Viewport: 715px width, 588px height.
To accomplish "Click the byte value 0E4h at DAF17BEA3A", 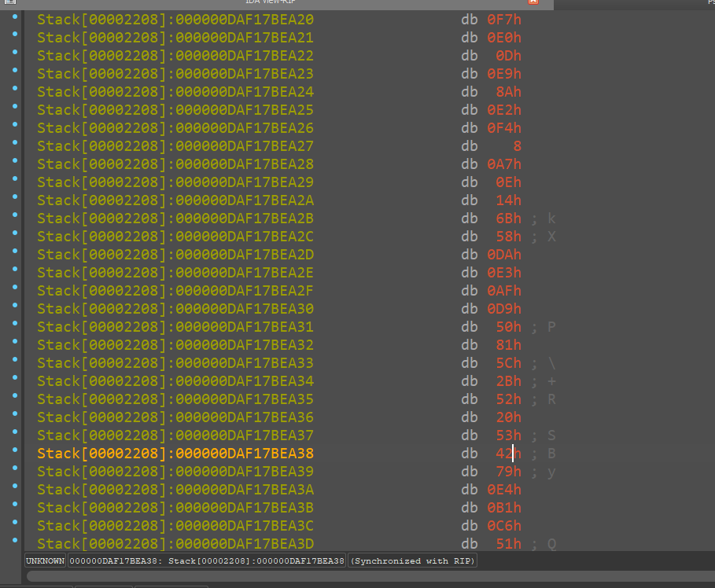I will [504, 490].
